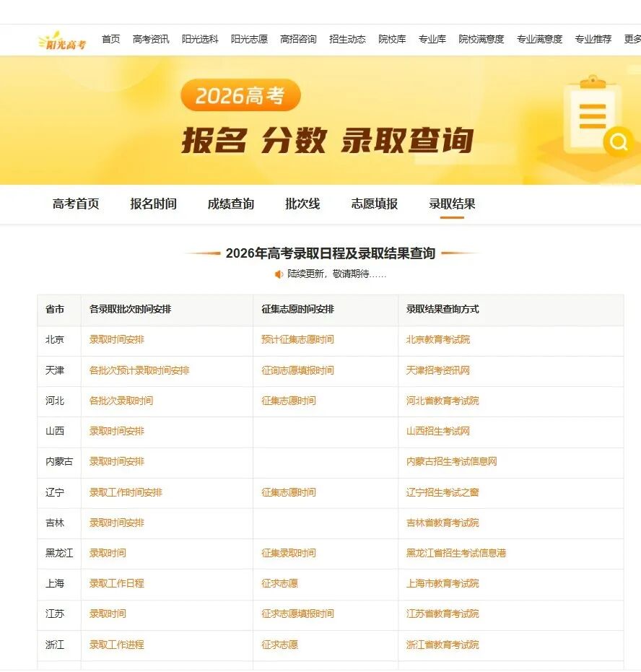Open 辽宁 征集志愿时间 link
Viewport: 641px width, 672px height.
[x=288, y=492]
